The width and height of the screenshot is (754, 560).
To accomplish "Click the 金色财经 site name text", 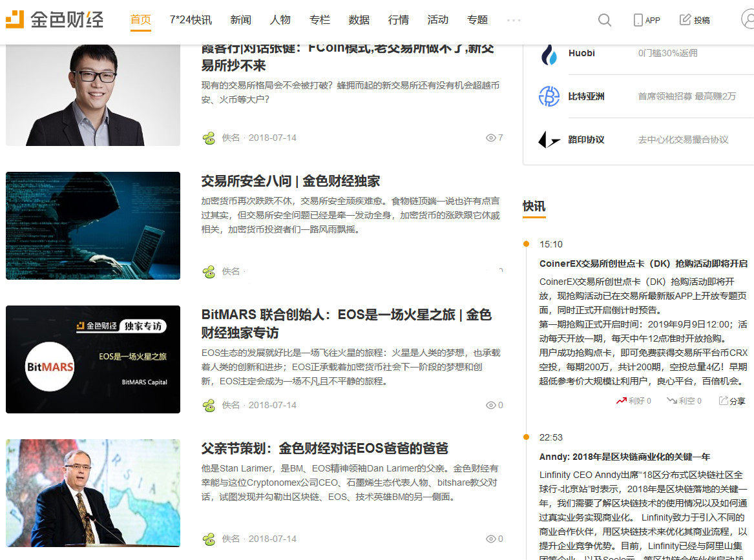I will click(67, 20).
